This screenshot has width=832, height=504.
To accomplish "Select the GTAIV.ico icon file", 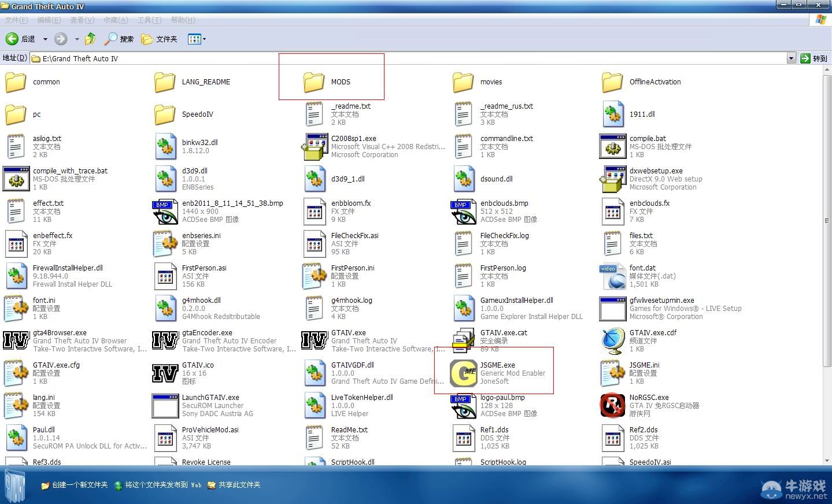I will tap(165, 373).
